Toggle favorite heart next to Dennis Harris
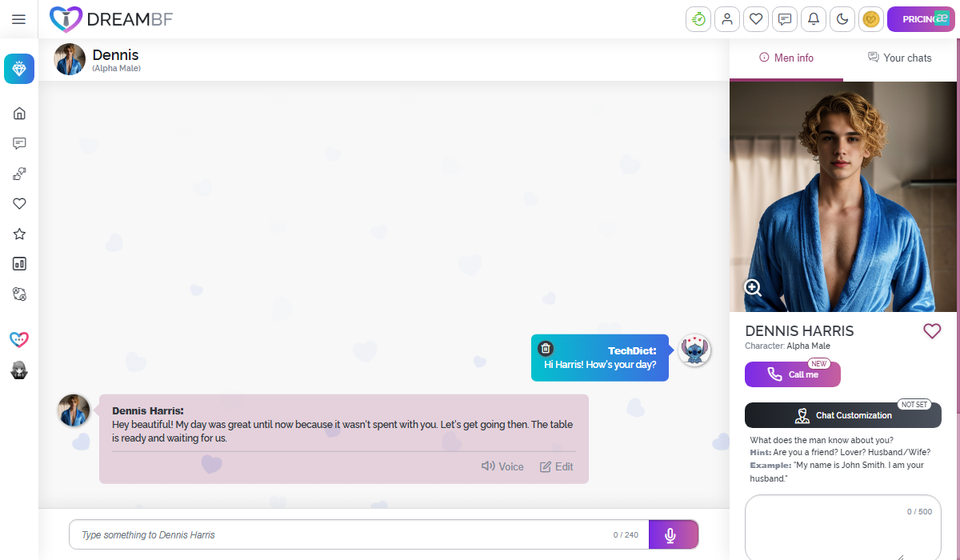 click(x=932, y=330)
